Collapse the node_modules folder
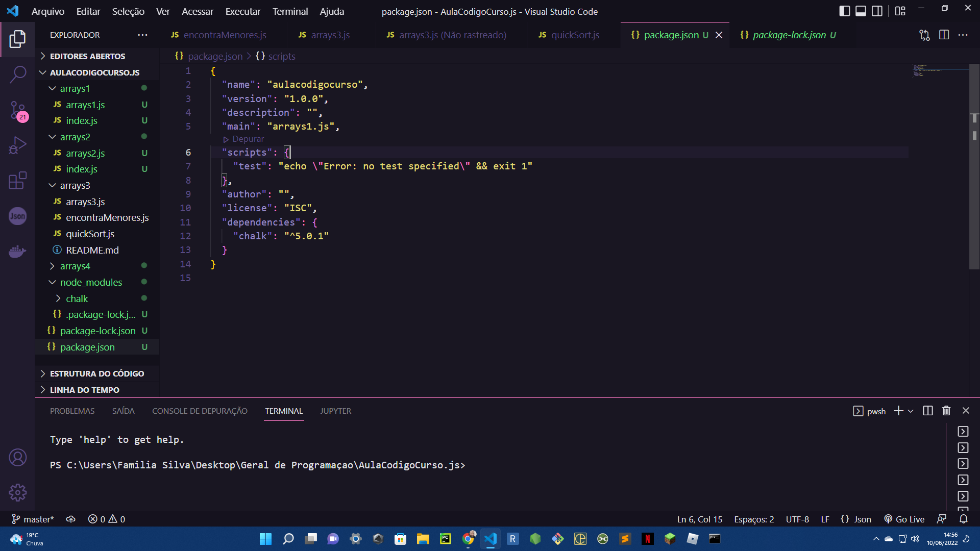The height and width of the screenshot is (551, 980). pos(91,283)
